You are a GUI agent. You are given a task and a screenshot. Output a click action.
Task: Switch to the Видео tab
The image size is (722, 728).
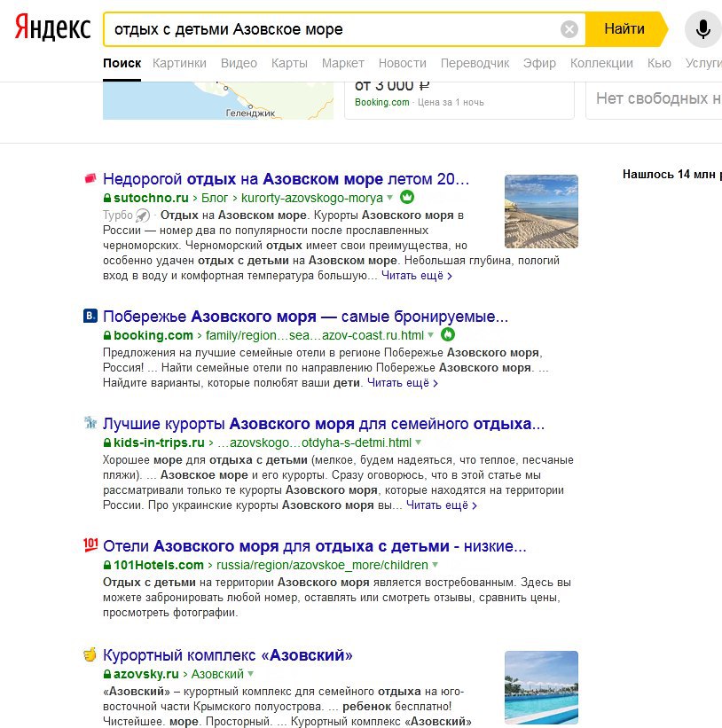coord(239,63)
